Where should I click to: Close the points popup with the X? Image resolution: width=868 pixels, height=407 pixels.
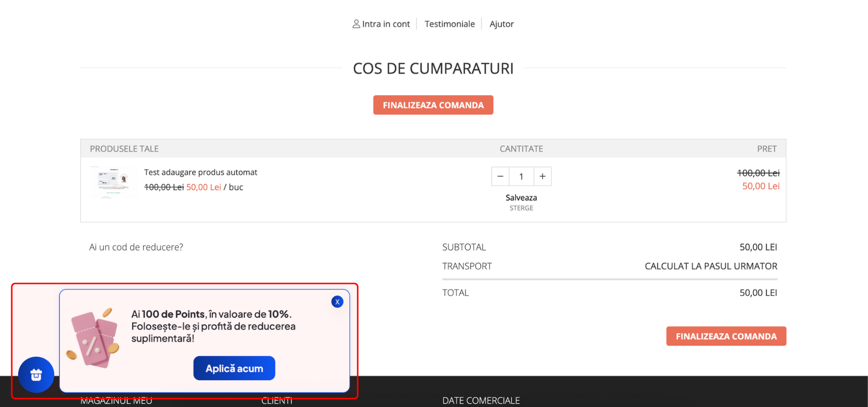pyautogui.click(x=337, y=302)
